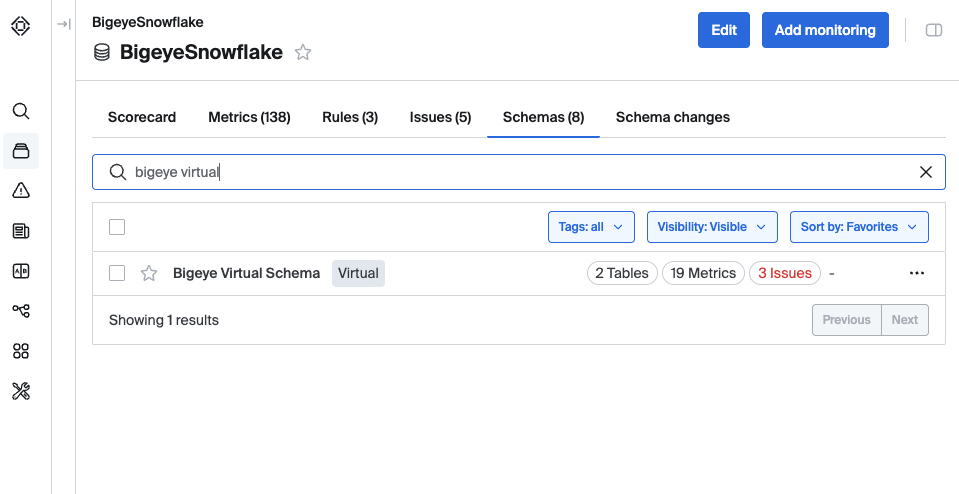The width and height of the screenshot is (959, 494).
Task: Click the Previous pagination button
Action: (x=846, y=320)
